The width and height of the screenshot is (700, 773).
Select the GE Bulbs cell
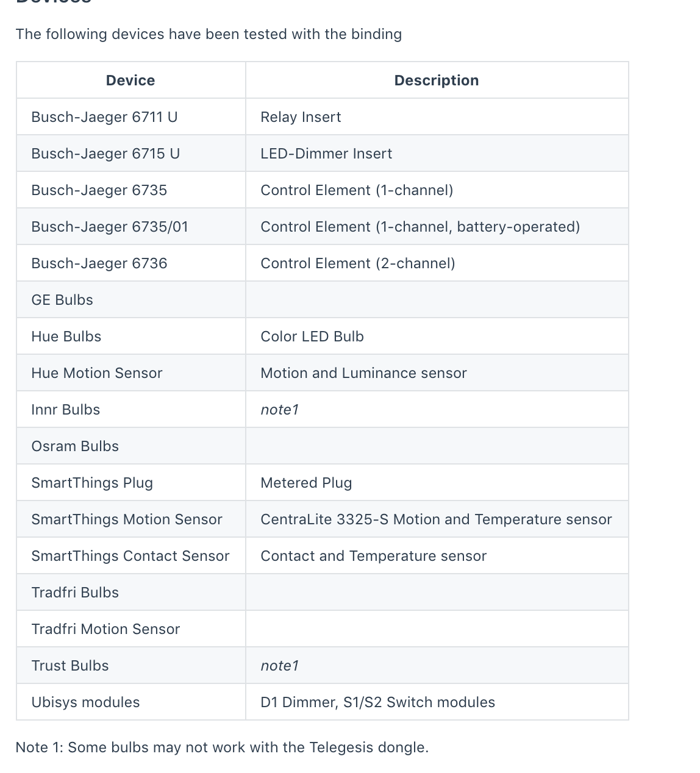click(x=62, y=300)
